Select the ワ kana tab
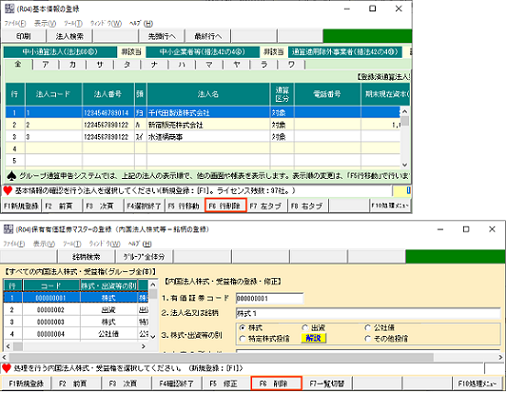Screen dimensions: 507x393 [x=291, y=65]
